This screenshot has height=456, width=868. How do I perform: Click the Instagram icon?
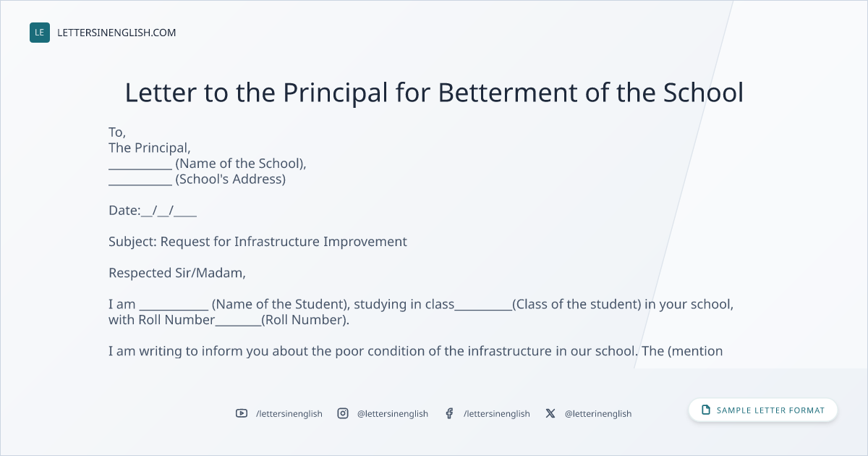(x=343, y=413)
